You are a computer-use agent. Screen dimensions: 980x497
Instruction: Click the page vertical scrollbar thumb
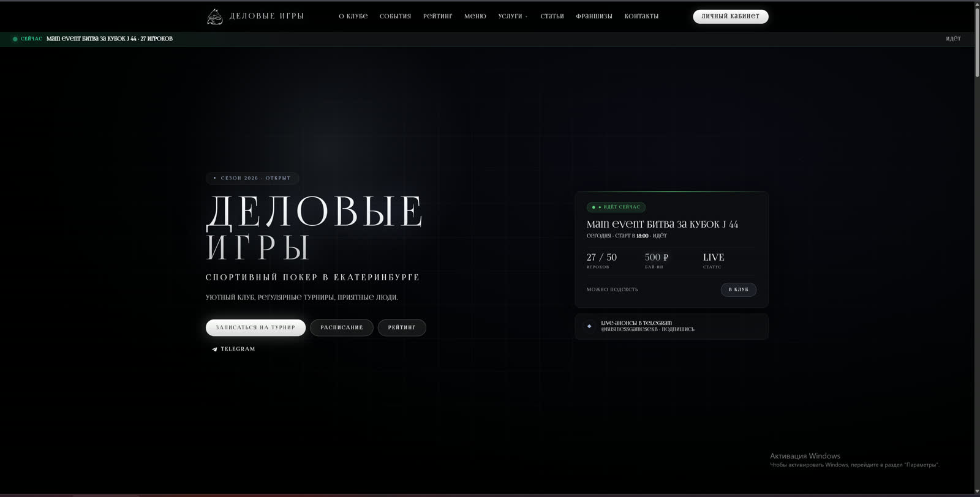(977, 42)
